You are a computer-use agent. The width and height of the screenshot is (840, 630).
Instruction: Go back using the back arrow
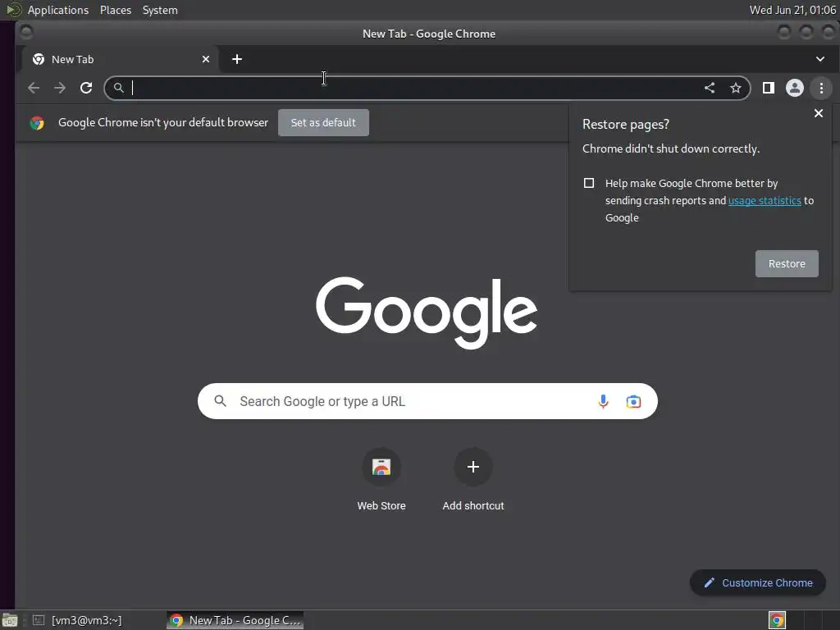(x=34, y=88)
